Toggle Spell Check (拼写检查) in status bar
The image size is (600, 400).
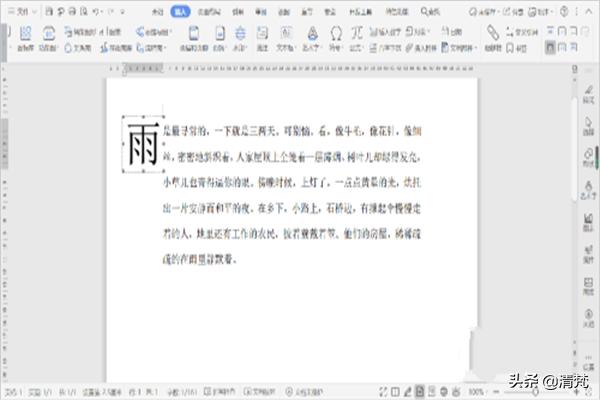pos(220,392)
